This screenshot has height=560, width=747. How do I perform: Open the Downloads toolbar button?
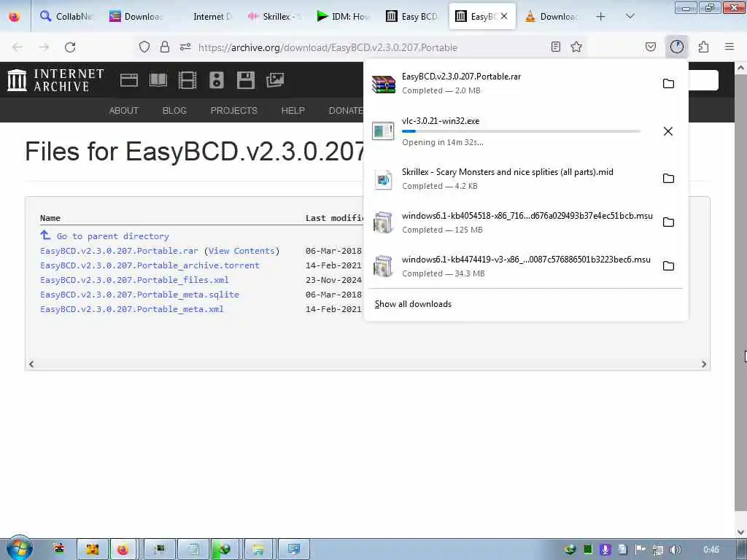coord(676,47)
